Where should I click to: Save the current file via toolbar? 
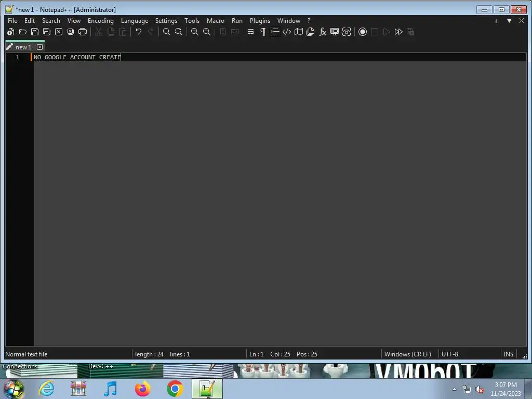tap(35, 32)
